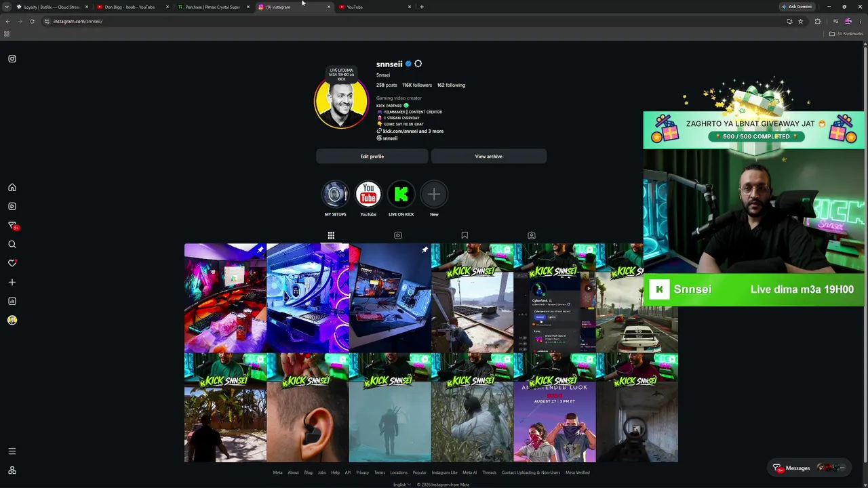Open Instagram search from the sidebar

click(x=12, y=244)
